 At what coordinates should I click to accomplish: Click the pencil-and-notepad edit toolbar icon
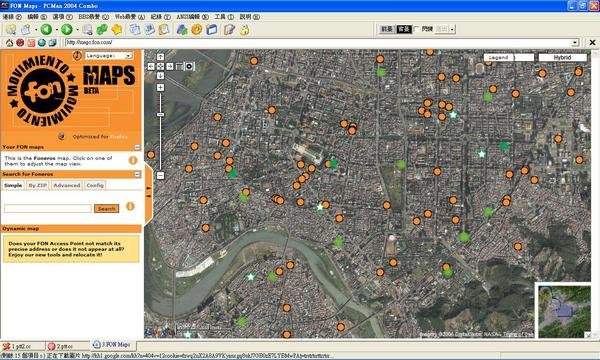pyautogui.click(x=229, y=29)
